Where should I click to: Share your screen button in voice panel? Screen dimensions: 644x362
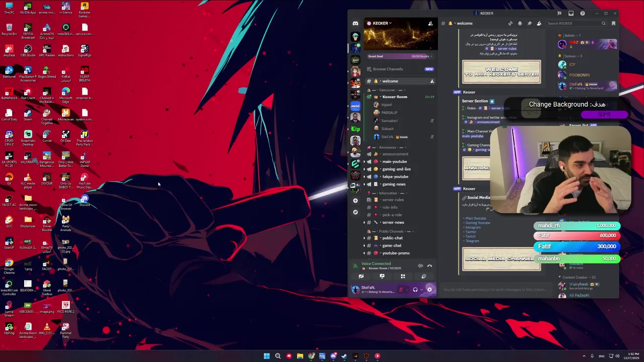click(x=382, y=276)
